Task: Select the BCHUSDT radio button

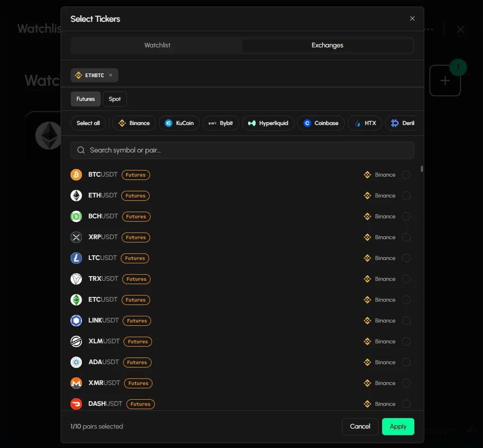Action: point(406,216)
